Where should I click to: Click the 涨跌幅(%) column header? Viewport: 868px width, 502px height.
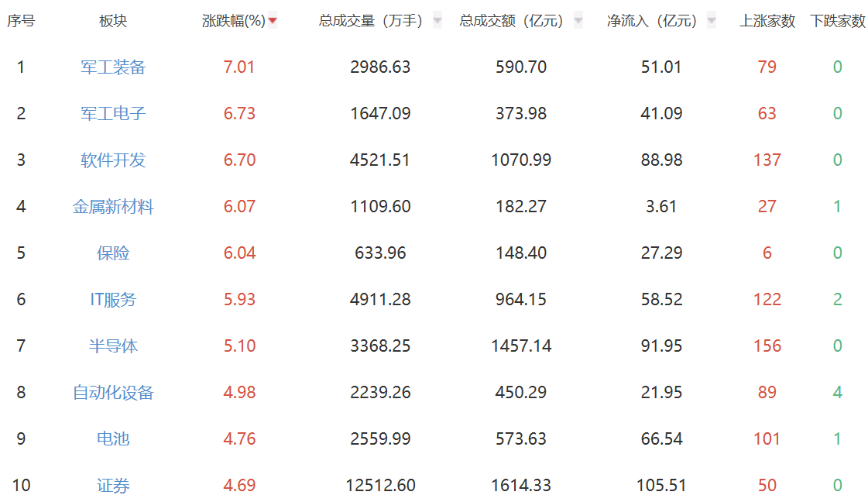233,22
